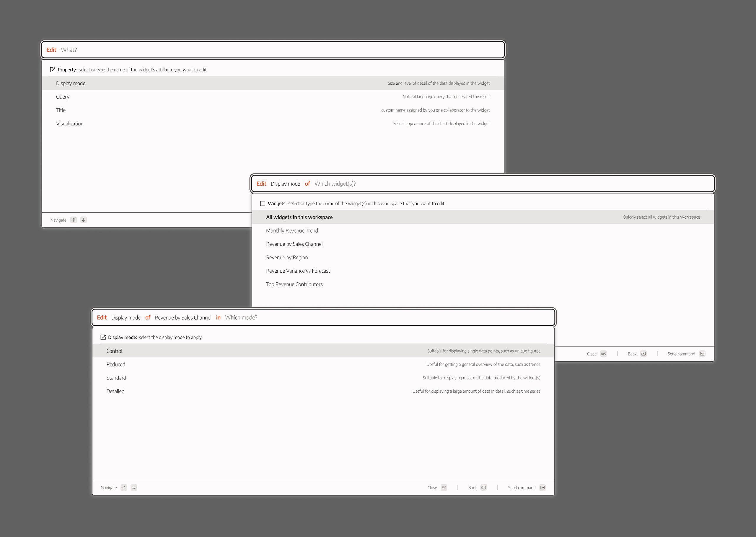Select the Visualization property entry

(69, 123)
